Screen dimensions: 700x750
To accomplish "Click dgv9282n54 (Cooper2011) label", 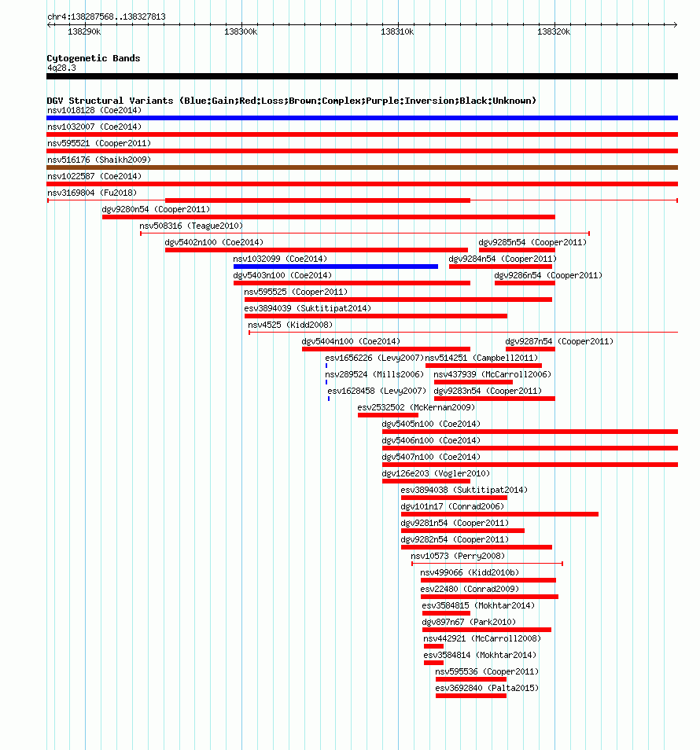I will point(455,539).
